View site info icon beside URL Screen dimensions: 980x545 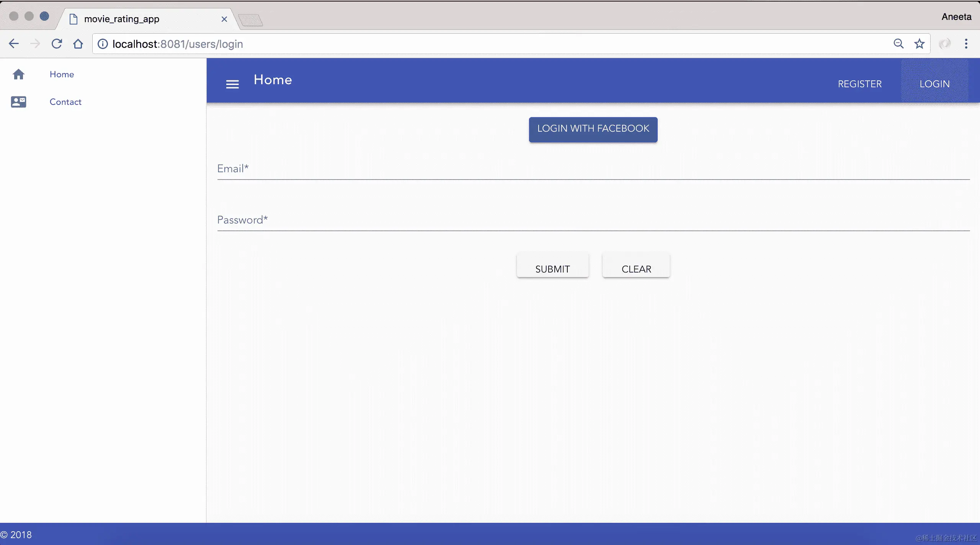pyautogui.click(x=103, y=44)
